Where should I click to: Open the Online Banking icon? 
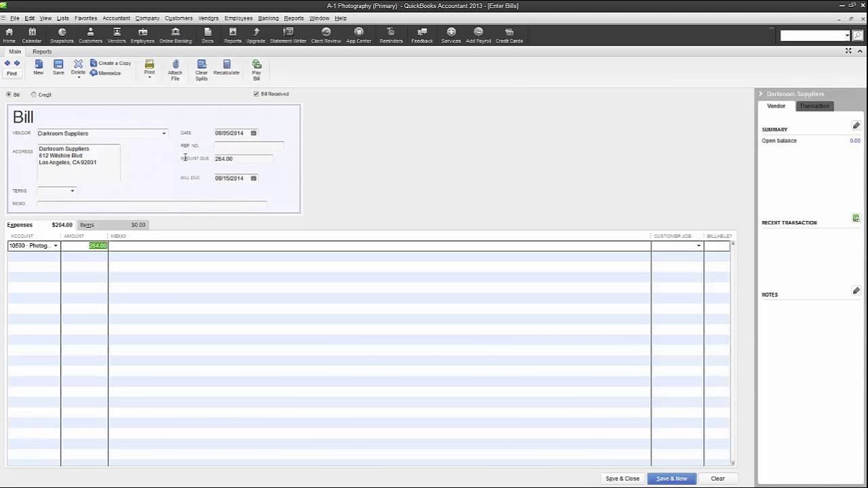176,35
